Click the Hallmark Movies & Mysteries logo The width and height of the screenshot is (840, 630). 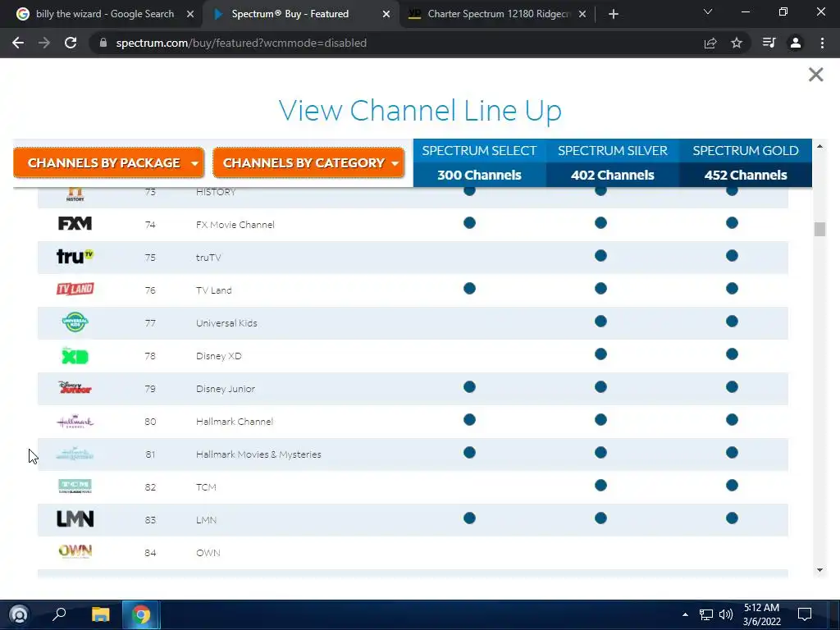(75, 454)
